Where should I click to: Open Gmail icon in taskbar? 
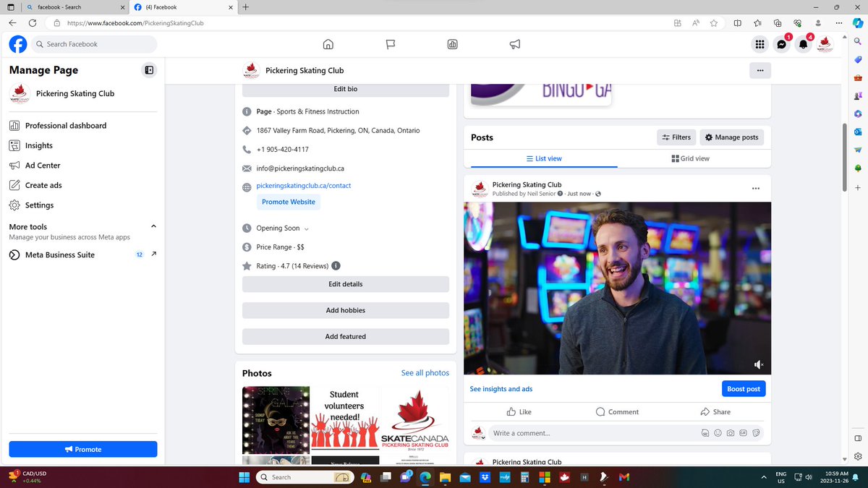point(624,477)
